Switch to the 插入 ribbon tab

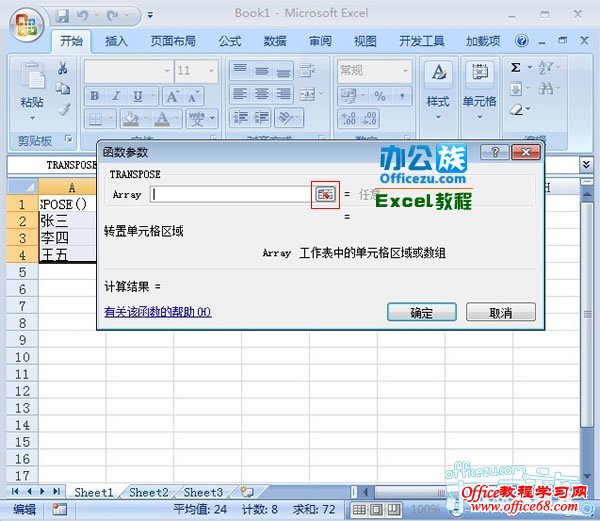[x=116, y=41]
